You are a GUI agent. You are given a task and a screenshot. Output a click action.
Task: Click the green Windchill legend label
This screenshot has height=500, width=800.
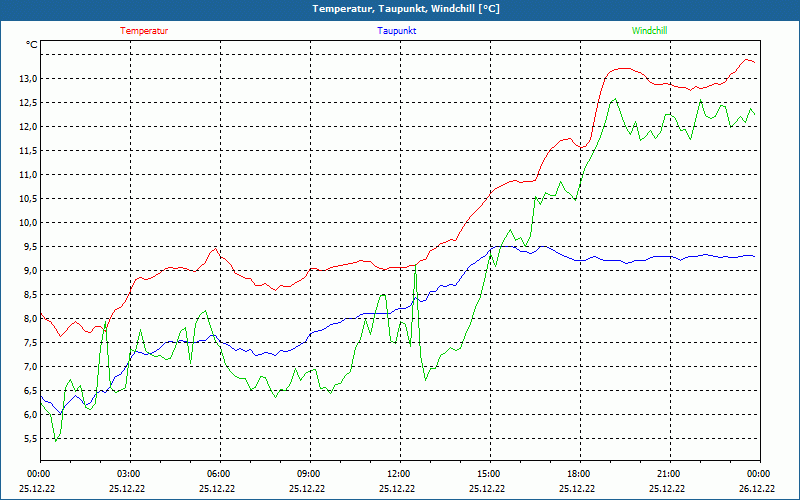649,31
